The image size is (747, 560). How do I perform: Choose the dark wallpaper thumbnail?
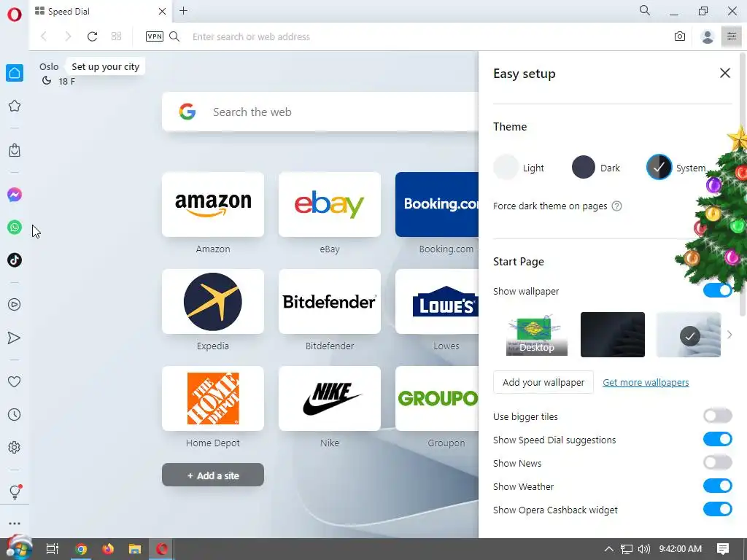(x=613, y=334)
